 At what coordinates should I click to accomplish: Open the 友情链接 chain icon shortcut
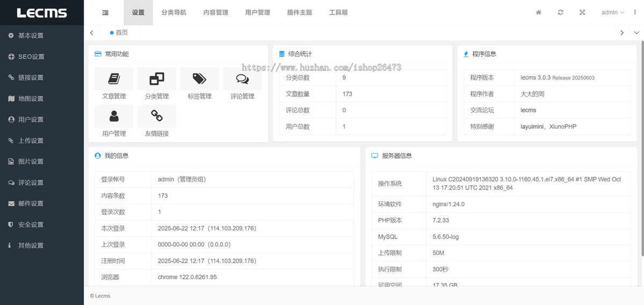(x=157, y=116)
